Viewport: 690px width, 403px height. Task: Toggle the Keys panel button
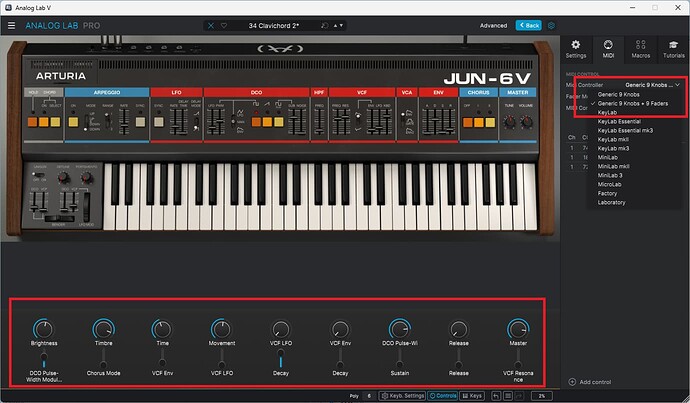[x=471, y=396]
